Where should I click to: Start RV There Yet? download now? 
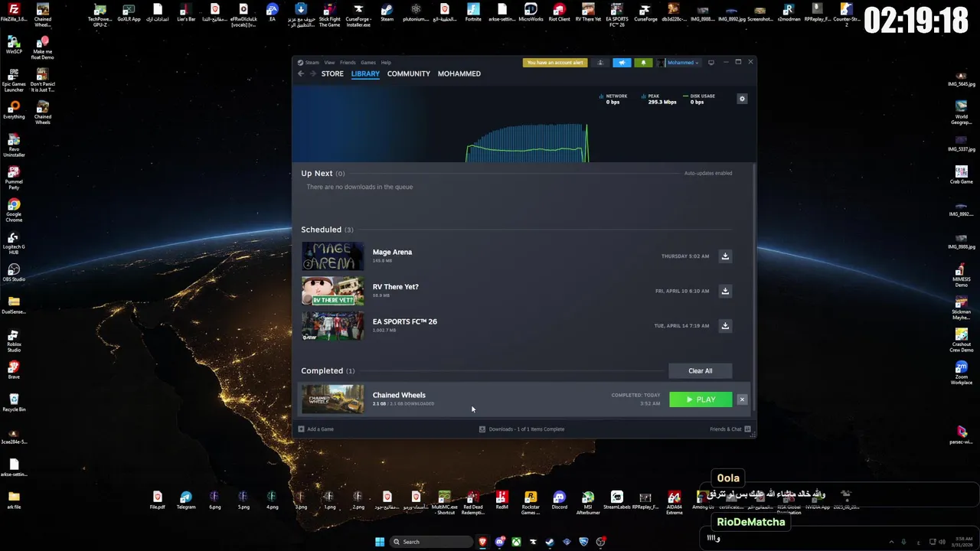pos(725,291)
